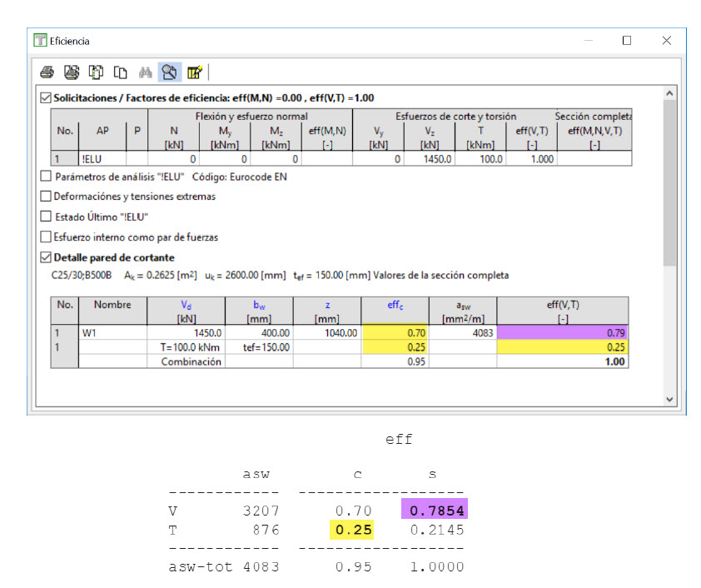
Task: Uncheck Solicitaciones / Factores de eficiencia
Action: pyautogui.click(x=46, y=97)
